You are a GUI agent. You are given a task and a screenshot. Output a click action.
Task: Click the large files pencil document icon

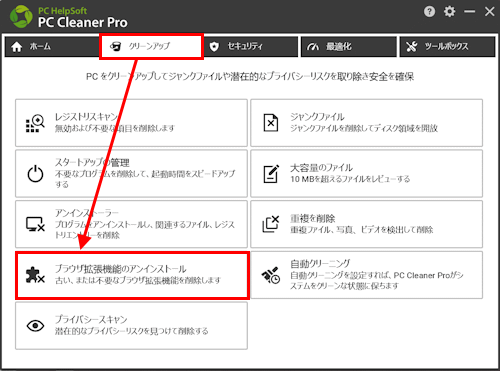click(x=271, y=174)
